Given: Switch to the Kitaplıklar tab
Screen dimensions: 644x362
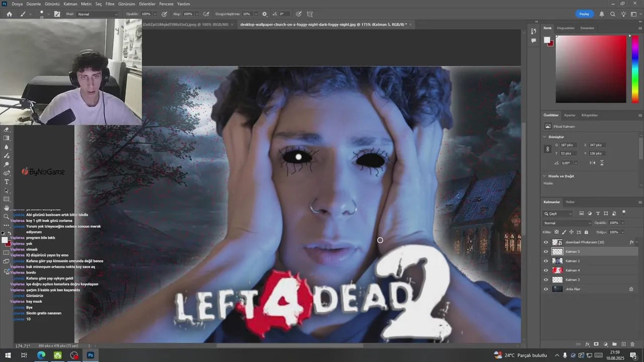Looking at the screenshot, I should pos(589,115).
